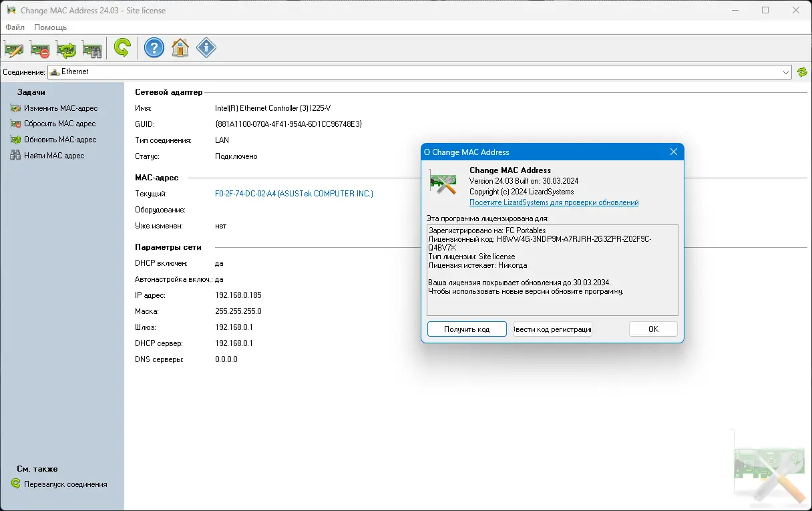The width and height of the screenshot is (812, 511).
Task: Click Version 24.03 Built on text in dialog
Action: click(x=524, y=181)
